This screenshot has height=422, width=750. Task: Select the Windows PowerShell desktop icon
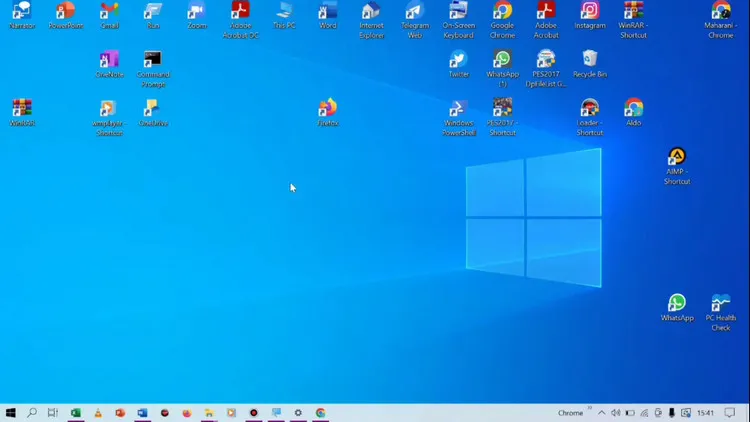[458, 118]
